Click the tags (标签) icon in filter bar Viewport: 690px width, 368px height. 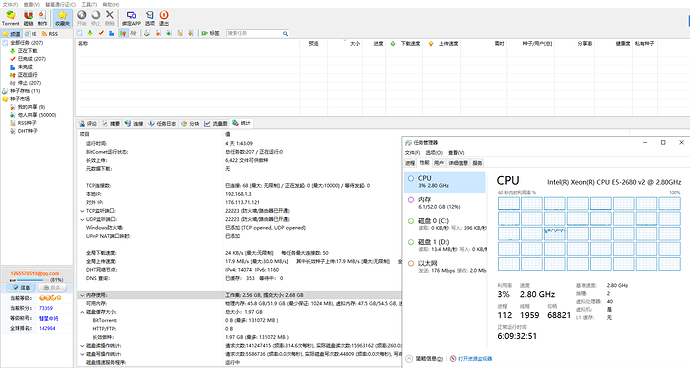(x=210, y=33)
